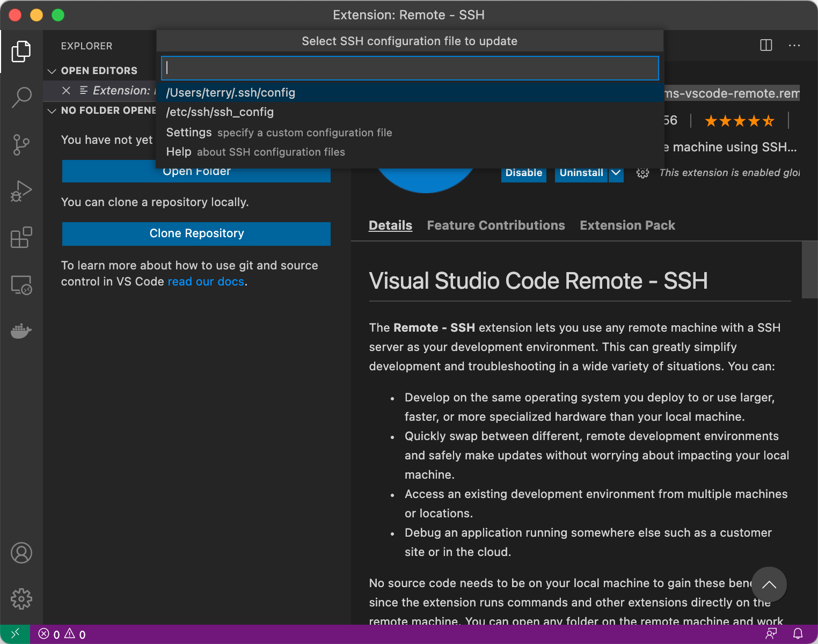Disable the Remote - SSH extension
Screen dimensions: 818x644
click(524, 173)
